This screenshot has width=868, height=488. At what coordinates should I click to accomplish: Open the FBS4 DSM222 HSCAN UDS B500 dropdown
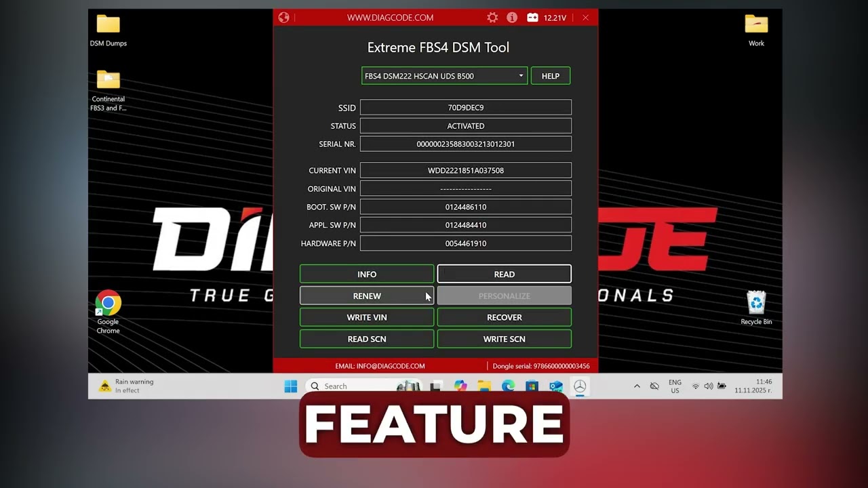click(x=444, y=76)
